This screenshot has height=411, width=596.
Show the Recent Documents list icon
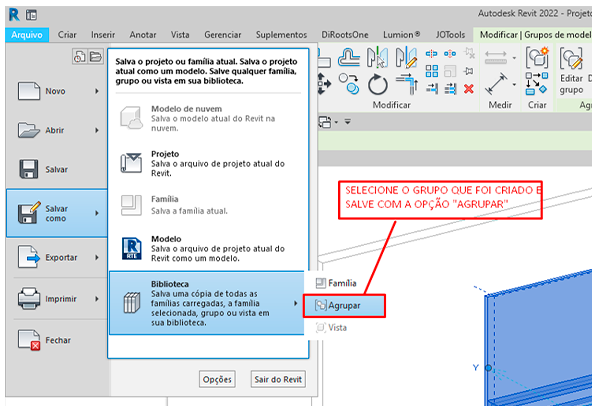pos(79,57)
